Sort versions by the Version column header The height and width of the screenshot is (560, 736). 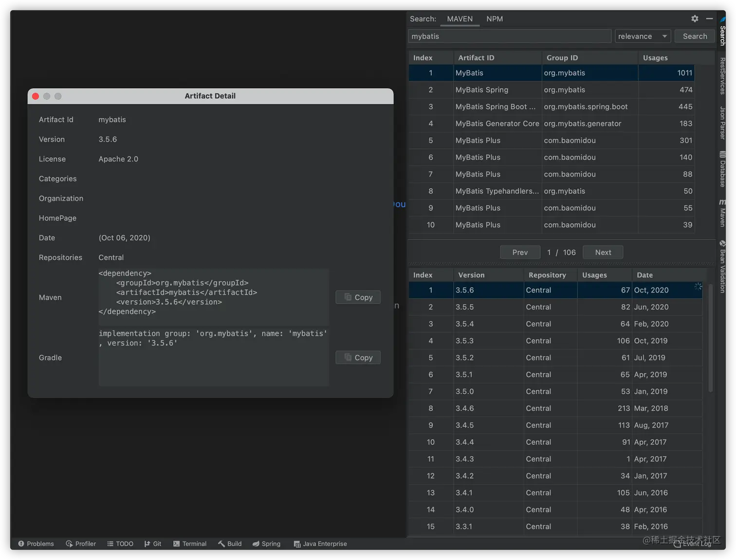point(489,275)
